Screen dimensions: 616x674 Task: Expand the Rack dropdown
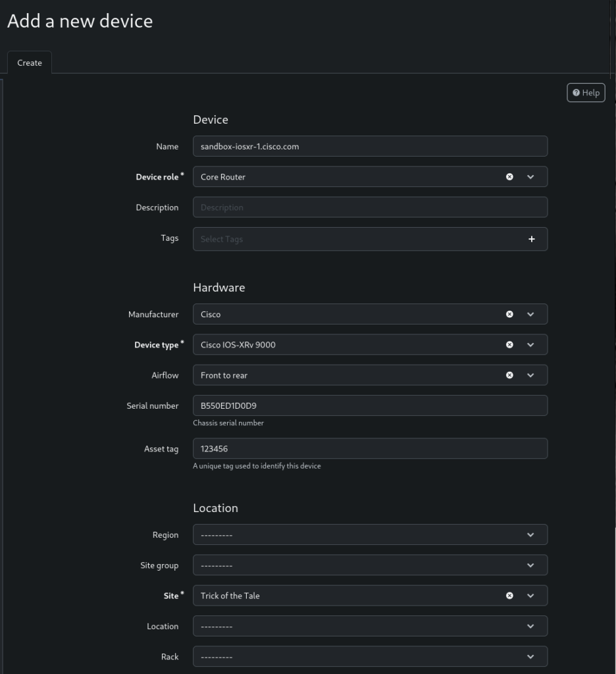370,657
